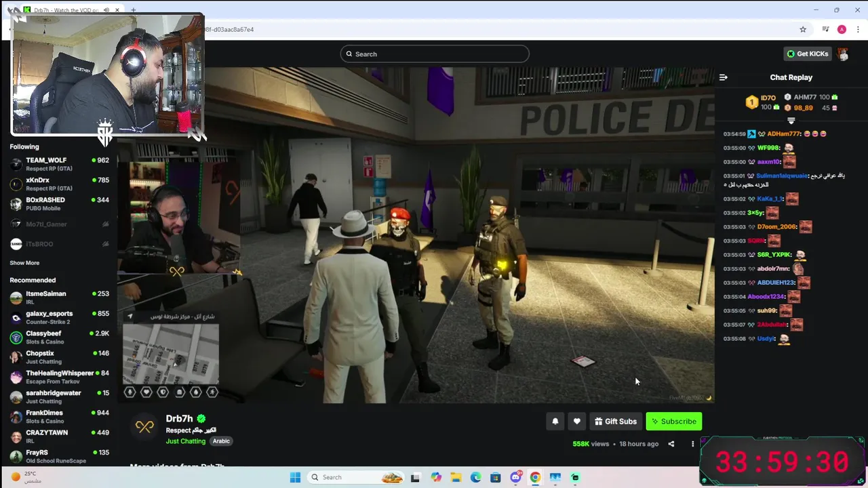Click the Arabic language tag

click(x=221, y=441)
